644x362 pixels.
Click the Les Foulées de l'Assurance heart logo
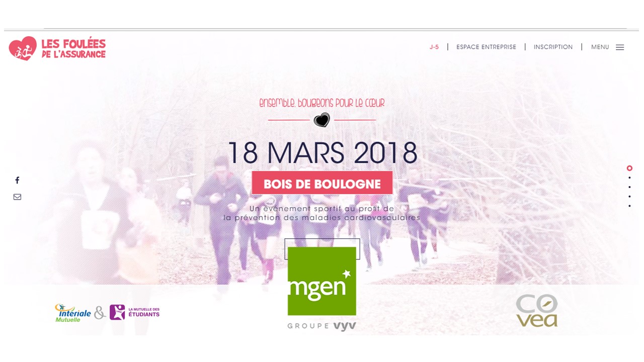tap(23, 49)
